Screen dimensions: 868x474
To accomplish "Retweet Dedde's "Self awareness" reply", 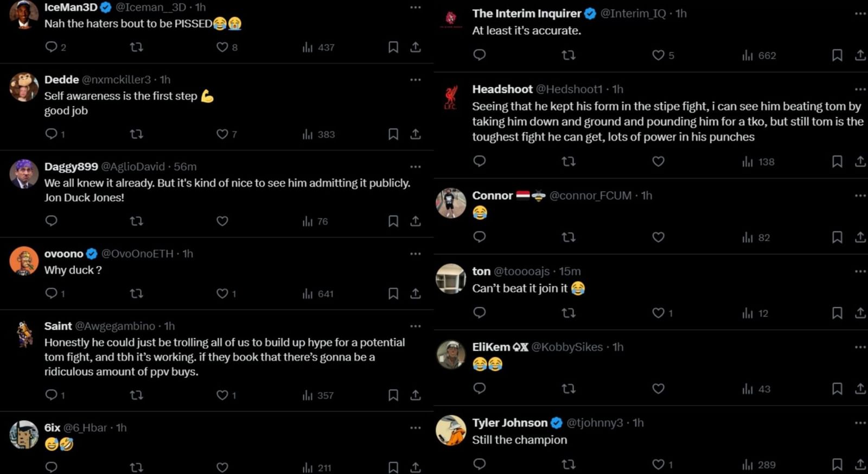I will [x=137, y=134].
